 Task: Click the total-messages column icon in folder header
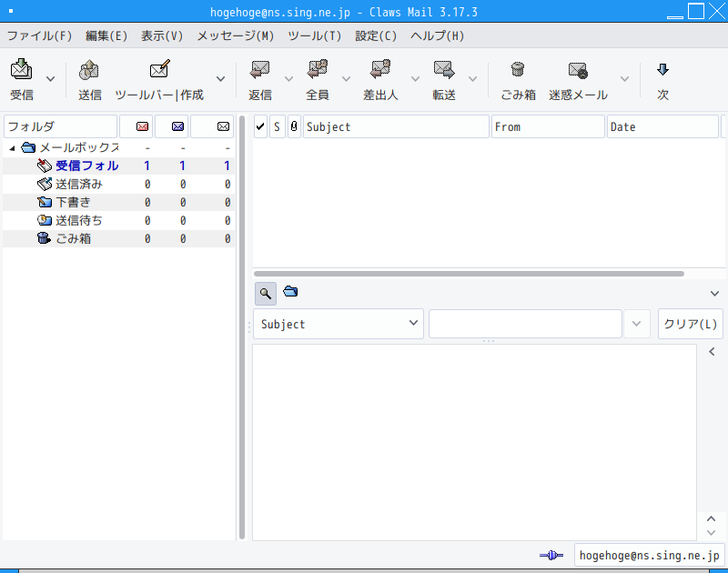[x=223, y=126]
